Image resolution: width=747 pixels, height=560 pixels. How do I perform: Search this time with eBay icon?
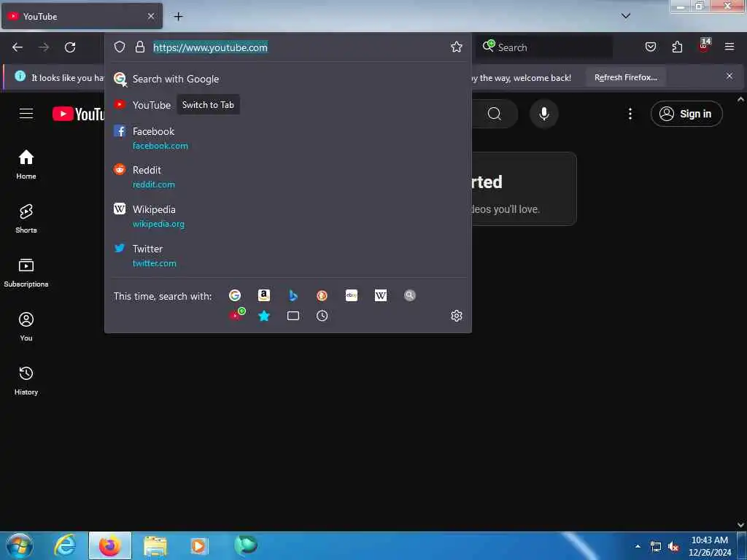(352, 296)
